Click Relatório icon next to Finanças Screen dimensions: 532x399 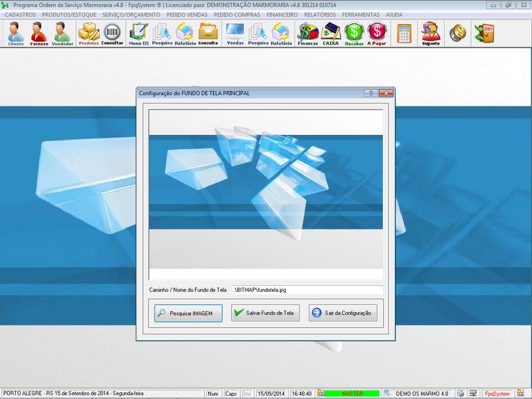tap(281, 34)
